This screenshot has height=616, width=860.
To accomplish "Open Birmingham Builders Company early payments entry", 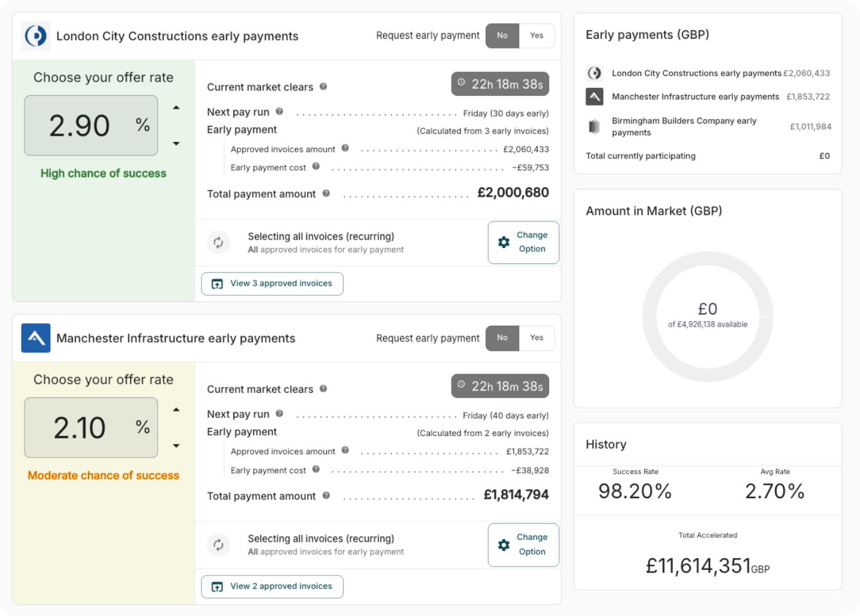I will 684,127.
